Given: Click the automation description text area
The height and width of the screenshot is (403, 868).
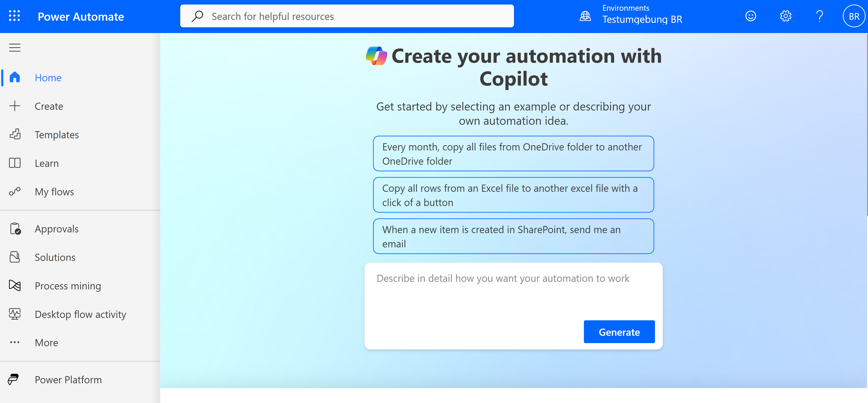Looking at the screenshot, I should (513, 291).
